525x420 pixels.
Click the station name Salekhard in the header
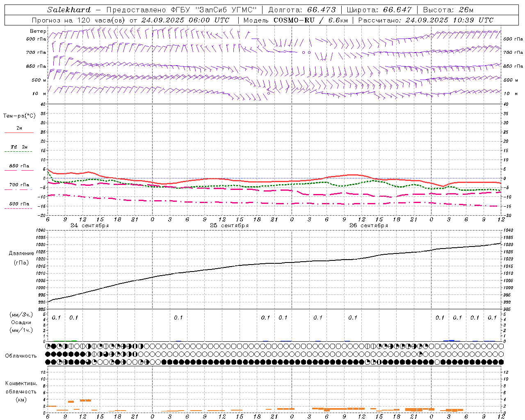[x=69, y=10]
